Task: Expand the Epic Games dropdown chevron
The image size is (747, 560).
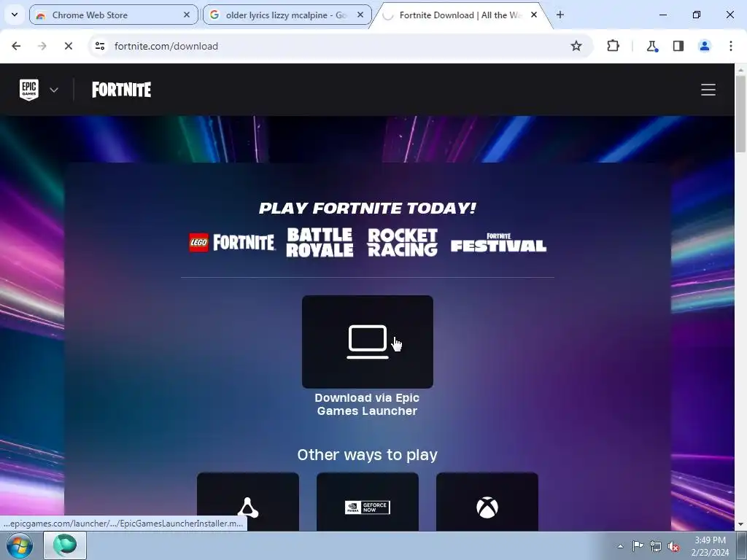Action: pyautogui.click(x=54, y=90)
